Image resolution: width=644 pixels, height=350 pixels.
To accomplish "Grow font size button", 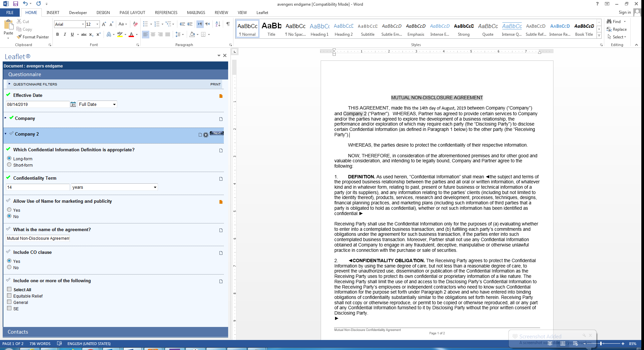I will [104, 24].
